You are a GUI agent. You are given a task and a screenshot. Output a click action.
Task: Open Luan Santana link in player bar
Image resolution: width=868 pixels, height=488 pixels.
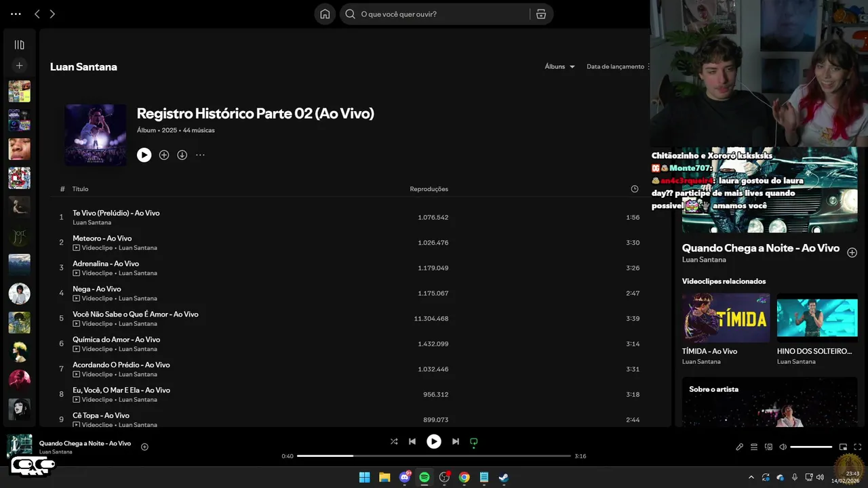click(x=56, y=452)
